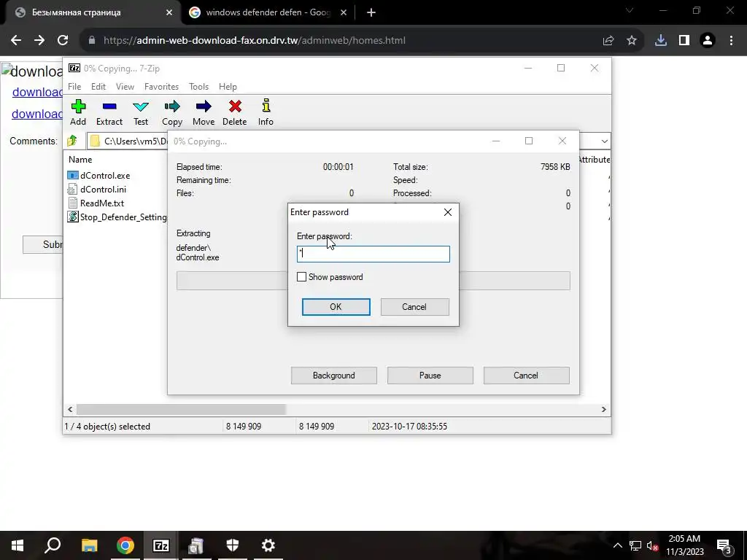This screenshot has width=747, height=560.
Task: Open Windows Start menu
Action: pos(18,545)
